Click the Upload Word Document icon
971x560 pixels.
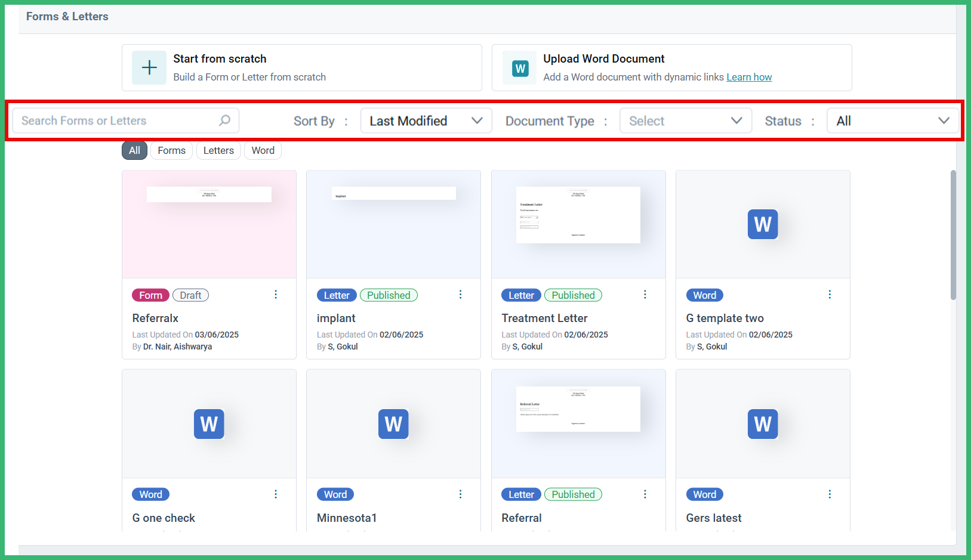(x=519, y=67)
